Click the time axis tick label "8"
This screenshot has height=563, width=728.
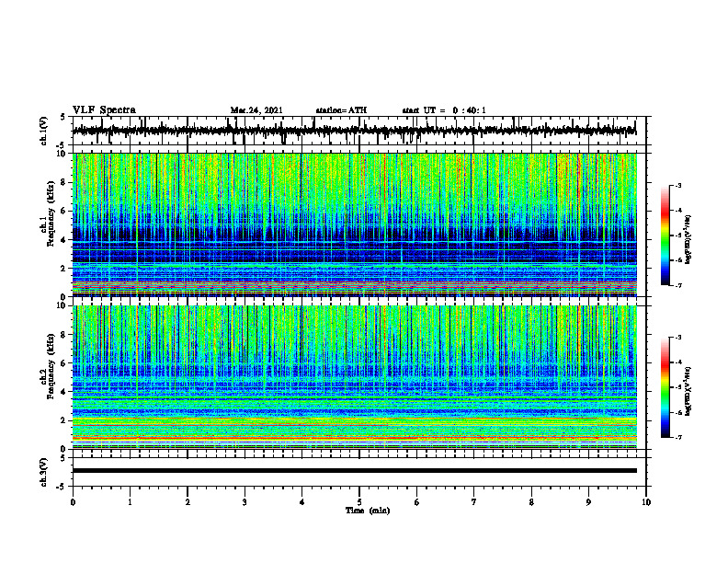[531, 502]
